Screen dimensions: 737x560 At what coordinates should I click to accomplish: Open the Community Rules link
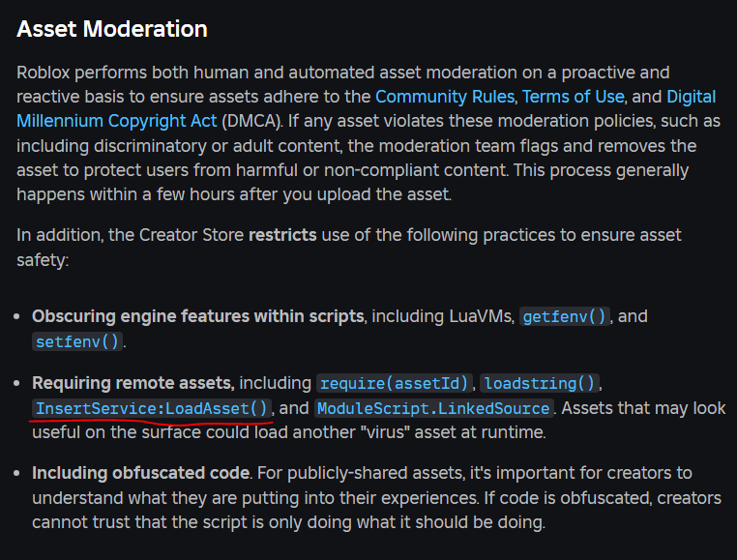click(x=446, y=97)
